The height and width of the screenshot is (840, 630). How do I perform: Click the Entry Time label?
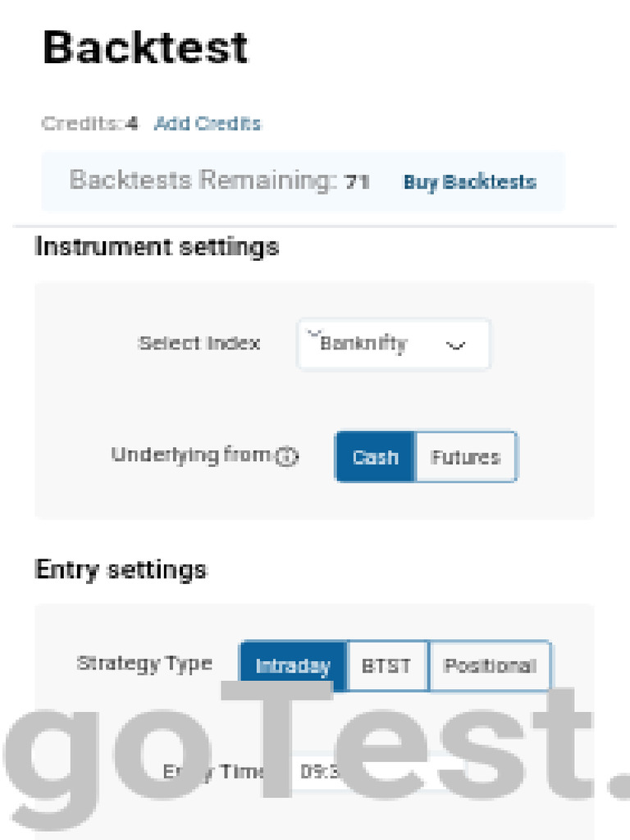coord(215,772)
